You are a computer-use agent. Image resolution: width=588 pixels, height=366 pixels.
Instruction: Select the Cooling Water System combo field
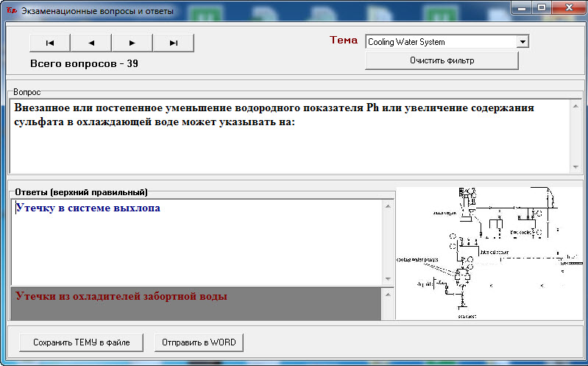click(x=440, y=42)
